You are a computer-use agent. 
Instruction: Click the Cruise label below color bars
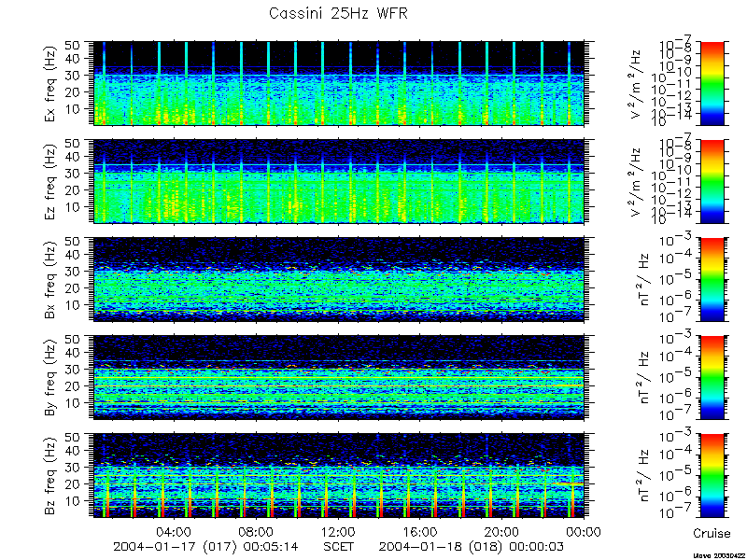712,533
